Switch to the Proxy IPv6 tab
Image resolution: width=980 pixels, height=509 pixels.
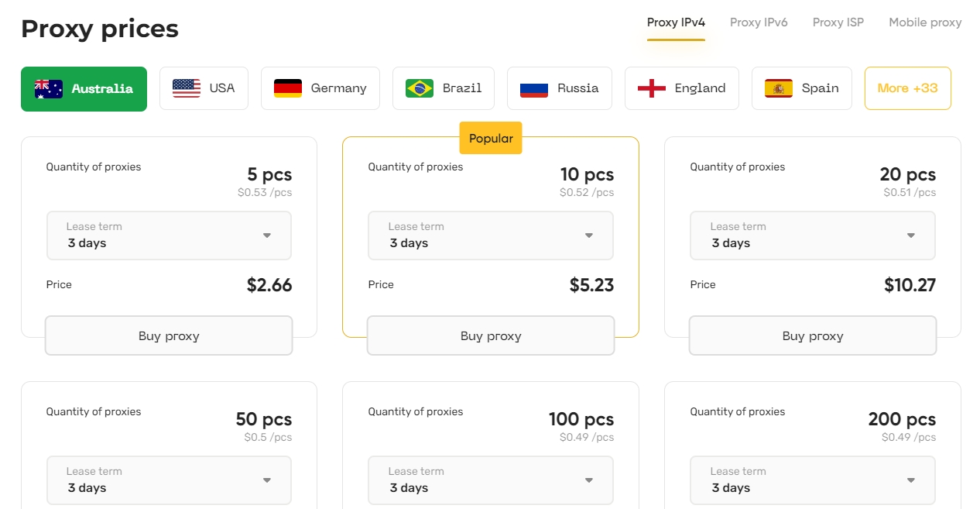759,22
